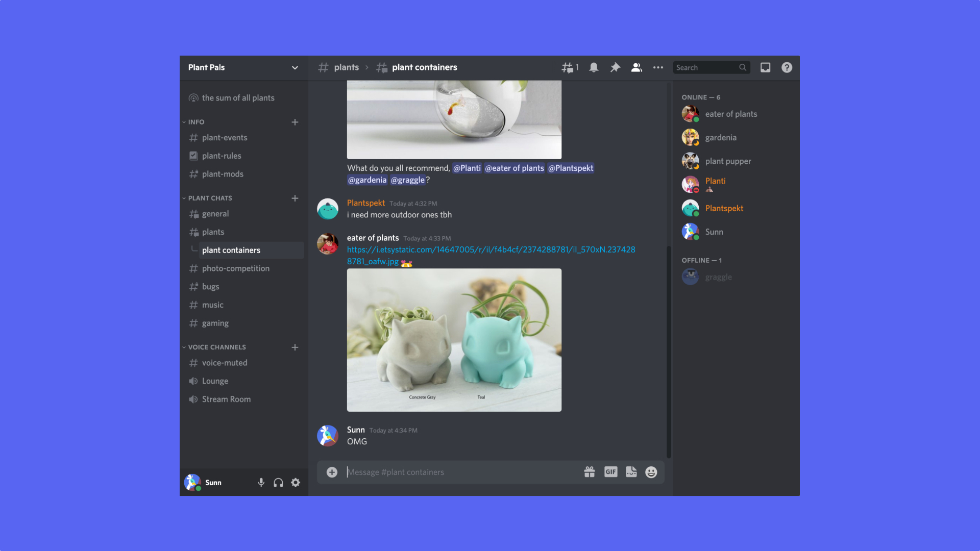Open the GIF picker
The width and height of the screenshot is (980, 551).
click(x=610, y=472)
